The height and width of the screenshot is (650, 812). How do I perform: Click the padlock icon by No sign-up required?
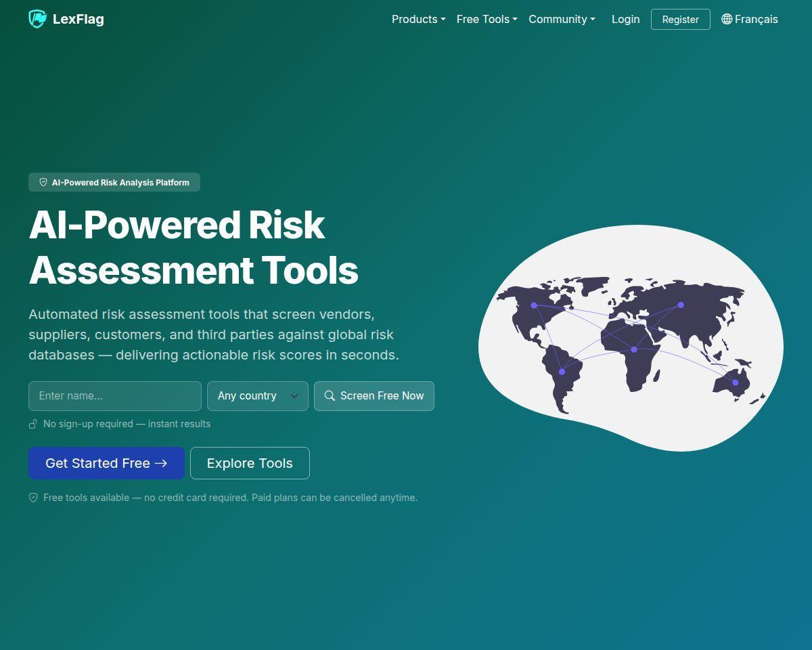pos(32,424)
